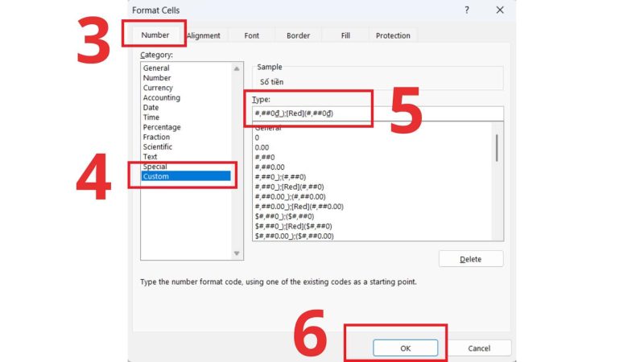
Task: Click the Type format code field
Action: 378,113
